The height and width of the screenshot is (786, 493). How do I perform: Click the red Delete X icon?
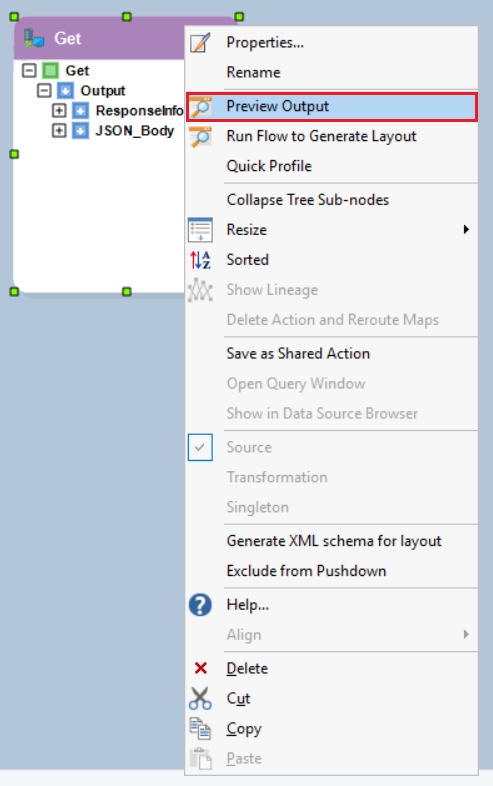pos(201,668)
